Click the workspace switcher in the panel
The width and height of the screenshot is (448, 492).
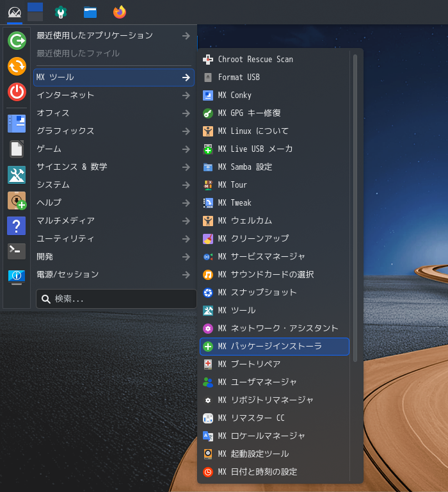[35, 12]
